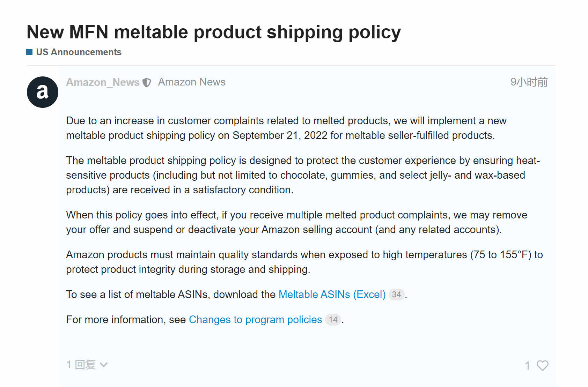588x387 pixels.
Task: Click the paragraph about temperature range 75 to 155°F
Action: tap(304, 262)
